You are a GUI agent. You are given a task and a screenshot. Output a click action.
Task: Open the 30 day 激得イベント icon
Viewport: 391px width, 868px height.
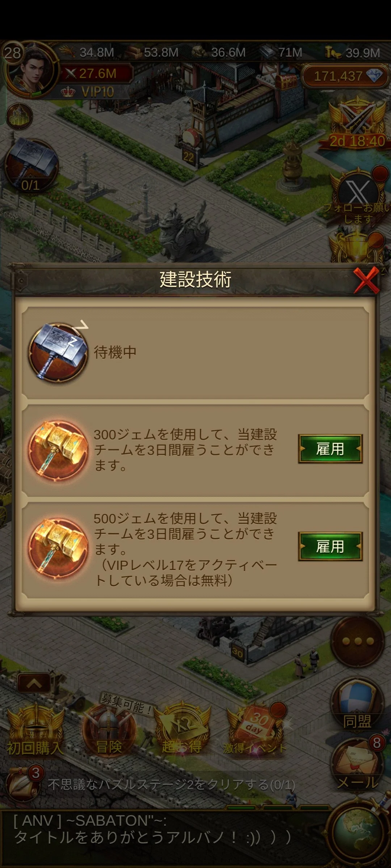(x=256, y=729)
